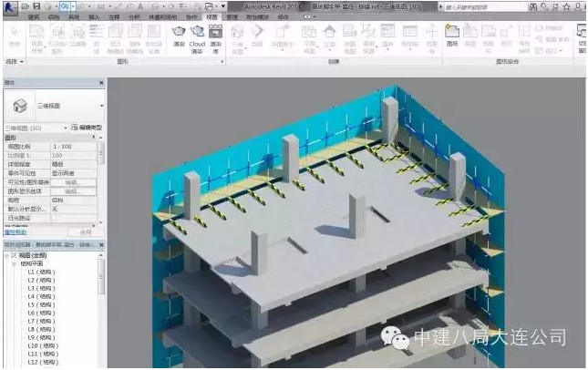588x370 pixels.
Task: Click the Render Gallery (渲染库) icon
Action: point(216,35)
